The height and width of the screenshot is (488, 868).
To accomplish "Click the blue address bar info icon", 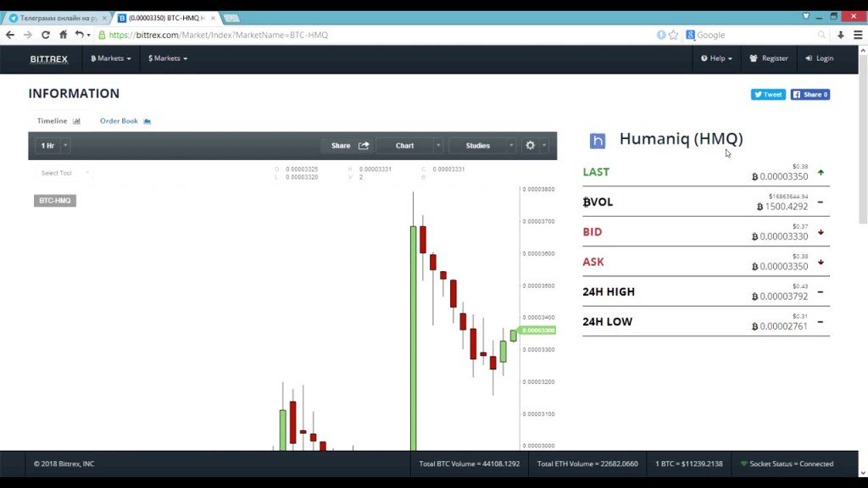I will 661,35.
